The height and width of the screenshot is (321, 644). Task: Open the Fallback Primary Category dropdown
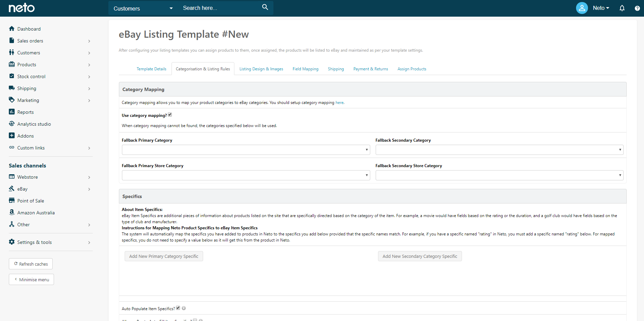tap(246, 150)
